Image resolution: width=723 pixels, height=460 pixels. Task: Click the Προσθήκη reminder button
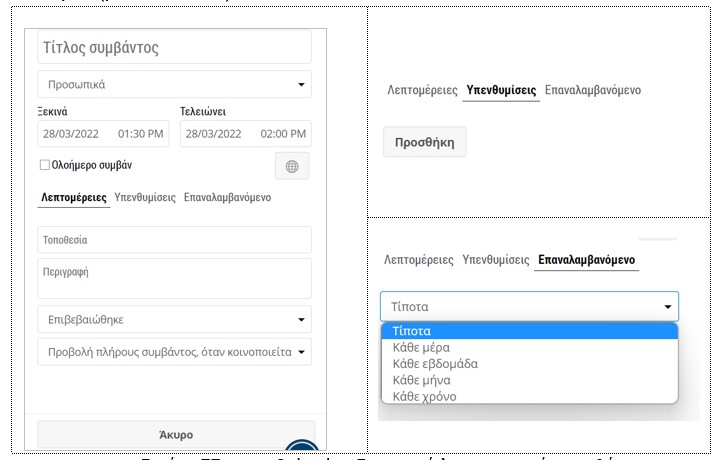[x=425, y=142]
